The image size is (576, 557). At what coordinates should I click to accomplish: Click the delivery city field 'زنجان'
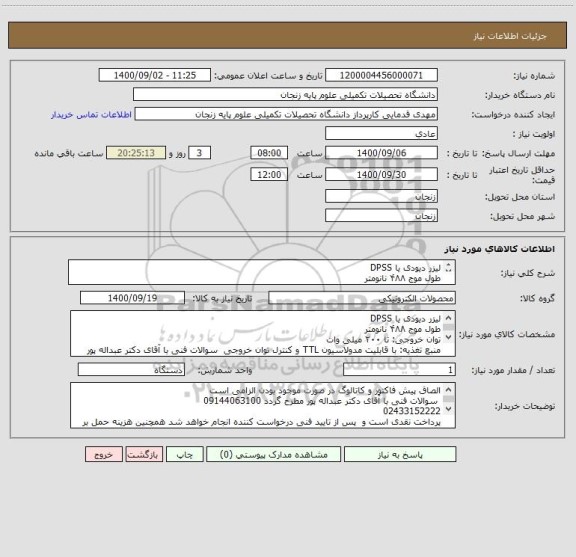click(381, 216)
